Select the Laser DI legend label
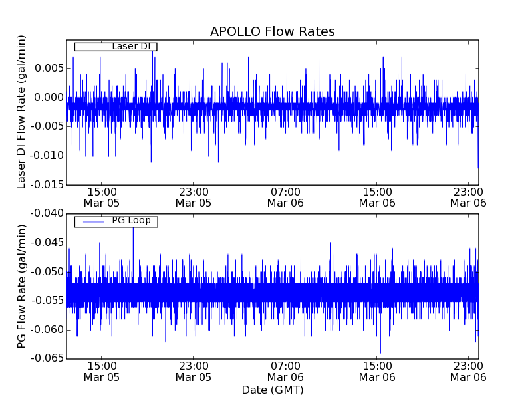532x399 pixels. (x=131, y=46)
